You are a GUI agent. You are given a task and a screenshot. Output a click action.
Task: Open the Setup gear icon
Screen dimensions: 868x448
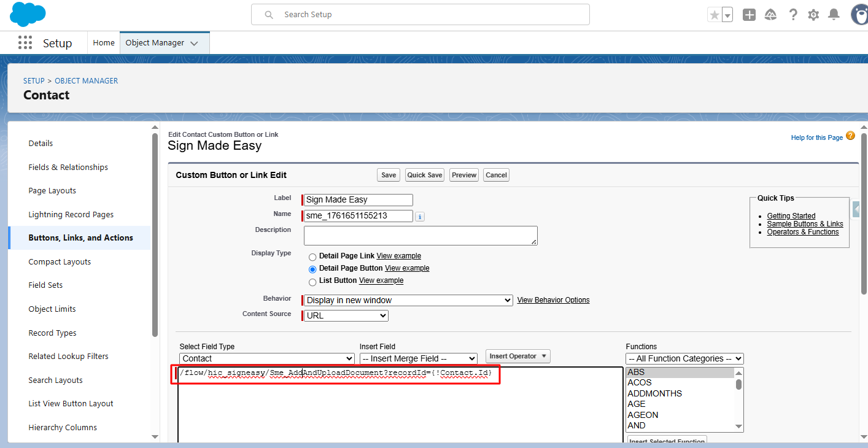click(813, 14)
